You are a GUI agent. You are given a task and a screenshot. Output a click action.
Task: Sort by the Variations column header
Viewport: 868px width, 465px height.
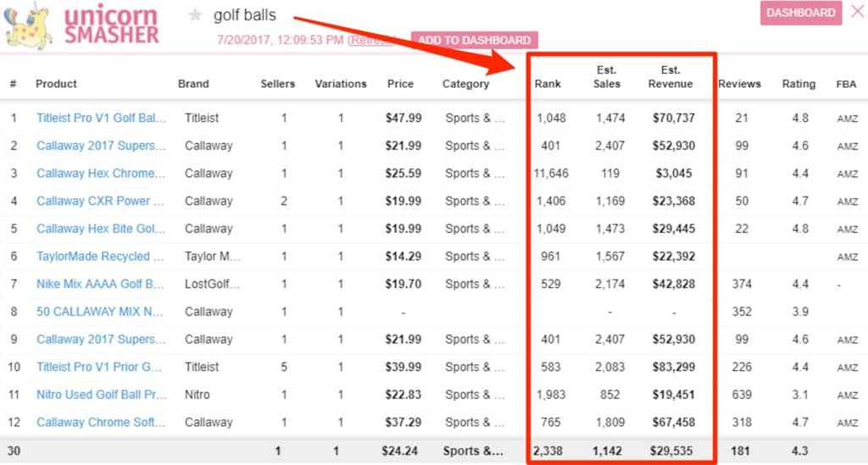click(x=341, y=84)
